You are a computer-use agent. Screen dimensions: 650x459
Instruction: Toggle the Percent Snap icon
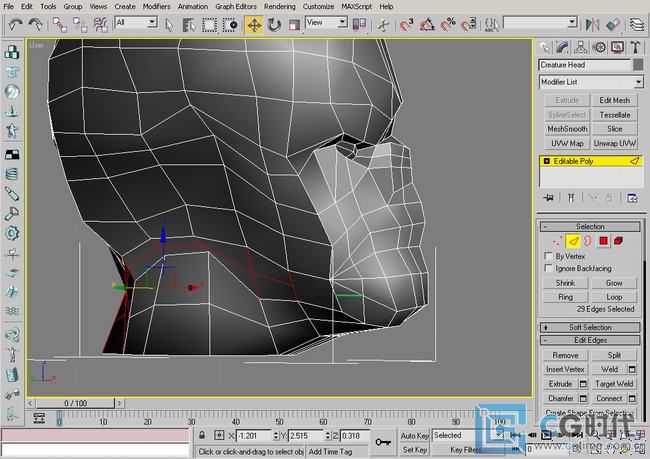448,25
